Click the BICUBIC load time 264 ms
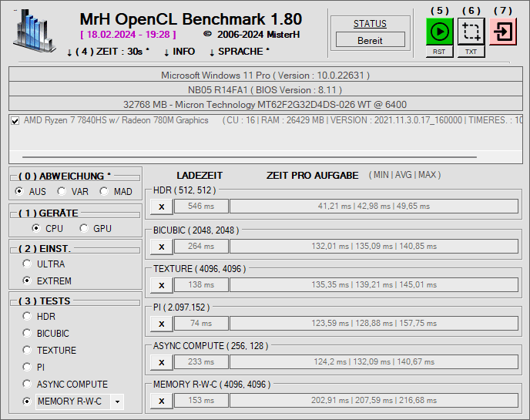The image size is (530, 420). pos(201,246)
